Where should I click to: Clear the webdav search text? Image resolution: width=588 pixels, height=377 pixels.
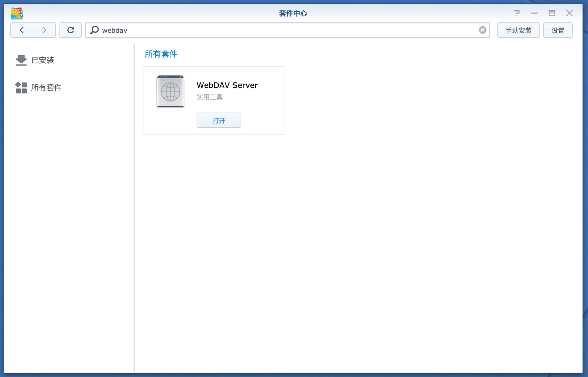[482, 30]
